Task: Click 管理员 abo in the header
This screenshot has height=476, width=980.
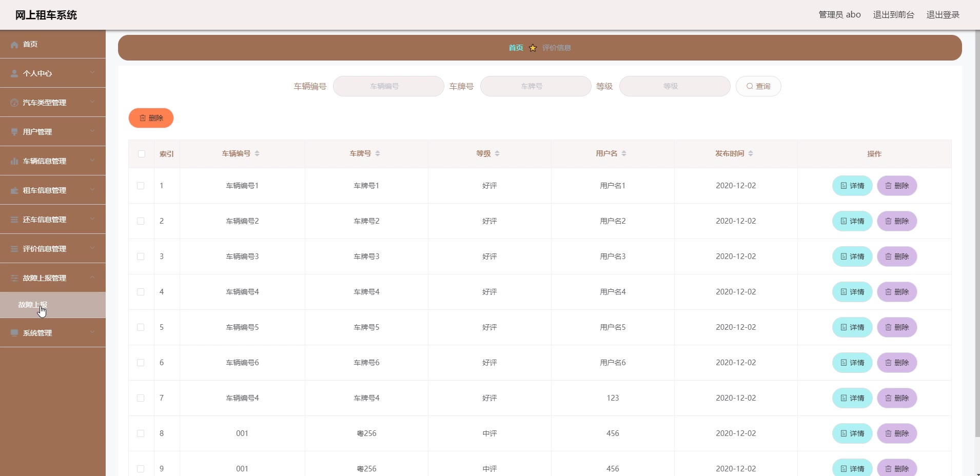Action: click(839, 15)
